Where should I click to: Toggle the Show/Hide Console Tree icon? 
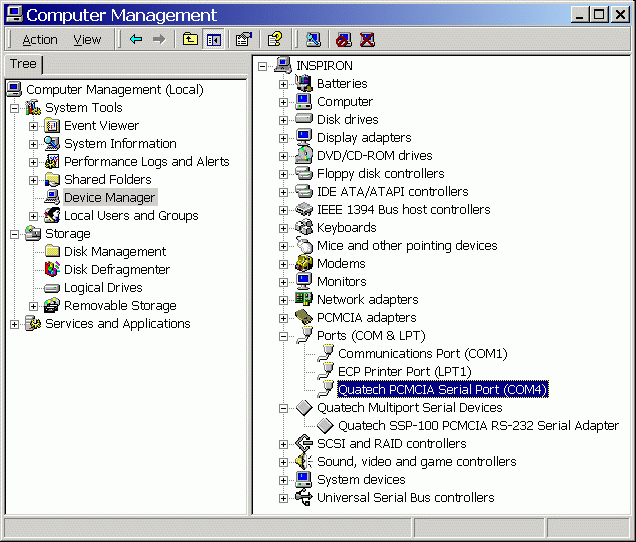tap(214, 39)
